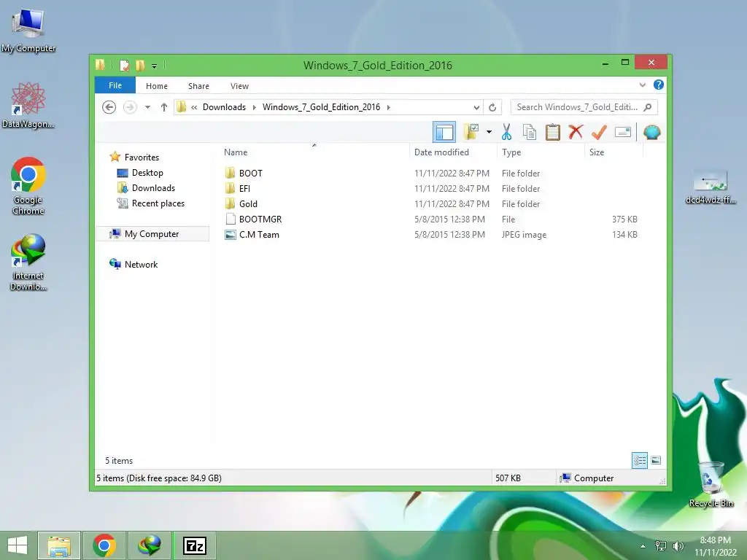Open the Home ribbon tab

tap(157, 86)
